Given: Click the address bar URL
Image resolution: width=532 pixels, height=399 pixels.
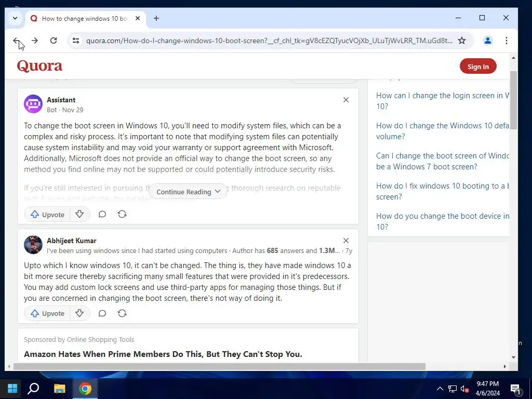Looking at the screenshot, I should click(x=269, y=41).
